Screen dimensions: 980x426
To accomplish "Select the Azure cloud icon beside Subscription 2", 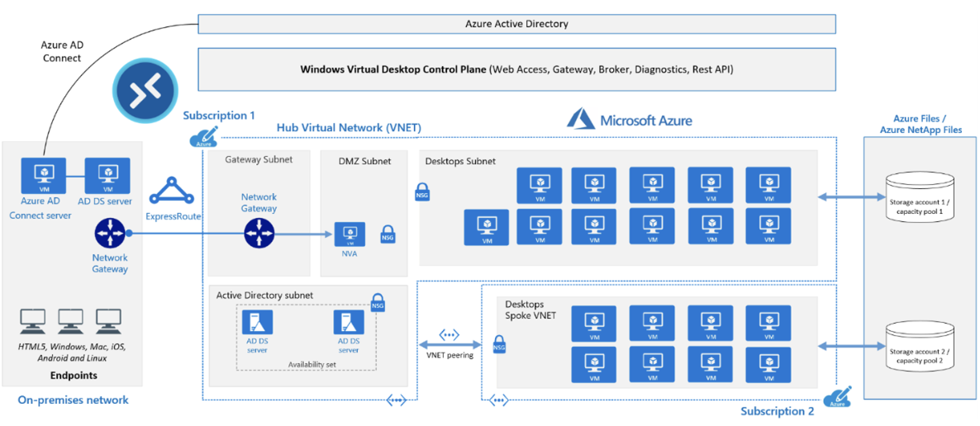I will (838, 396).
